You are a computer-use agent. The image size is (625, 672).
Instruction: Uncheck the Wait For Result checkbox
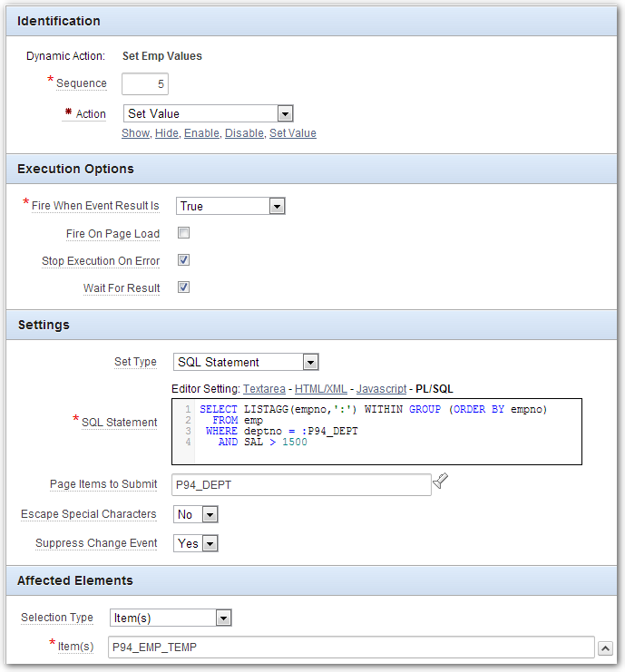pyautogui.click(x=183, y=287)
